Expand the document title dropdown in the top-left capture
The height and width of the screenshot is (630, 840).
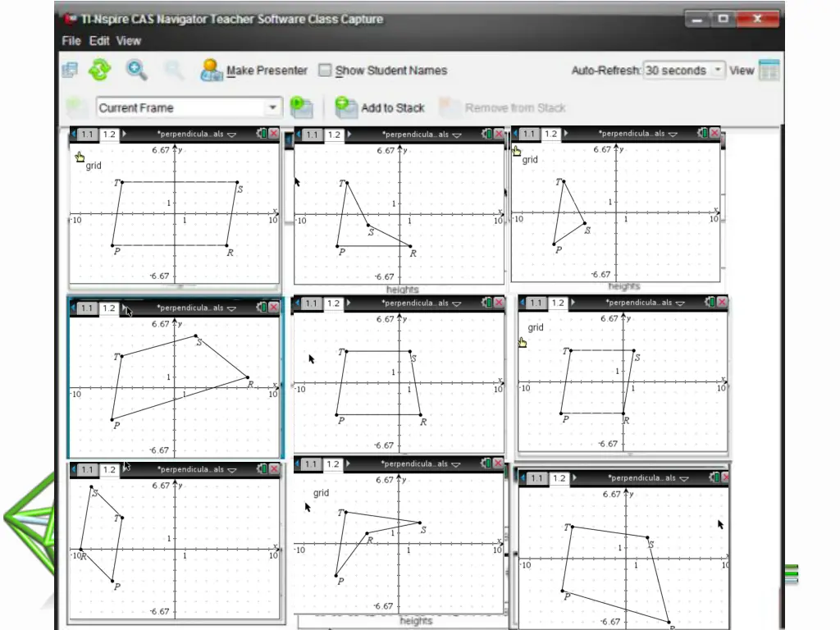coord(232,135)
